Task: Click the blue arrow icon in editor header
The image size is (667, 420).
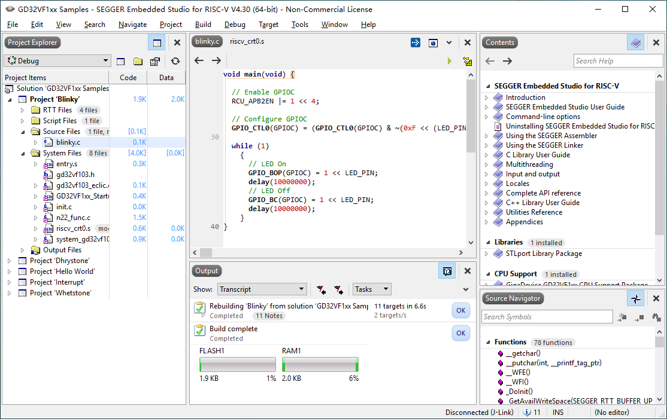Action: pyautogui.click(x=415, y=43)
